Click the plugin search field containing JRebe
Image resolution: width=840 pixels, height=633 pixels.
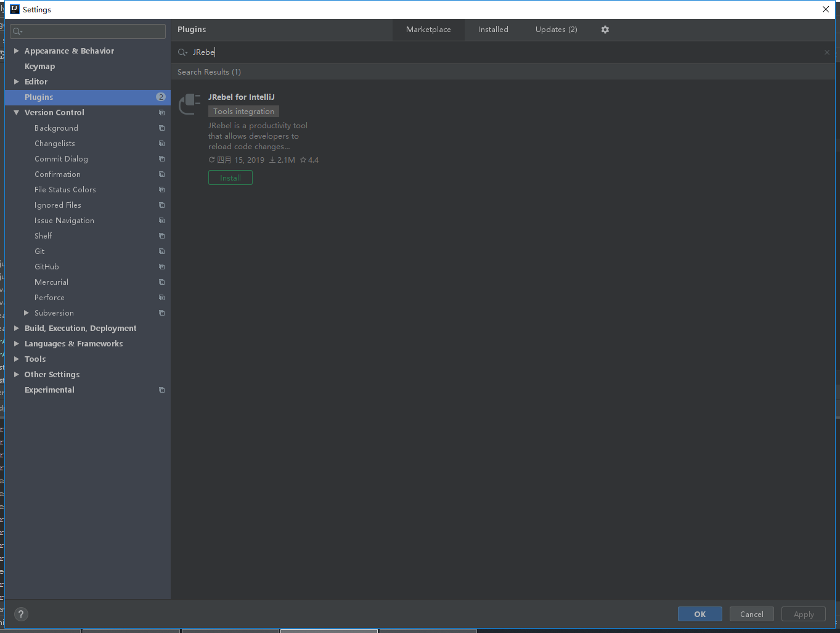[x=503, y=52]
